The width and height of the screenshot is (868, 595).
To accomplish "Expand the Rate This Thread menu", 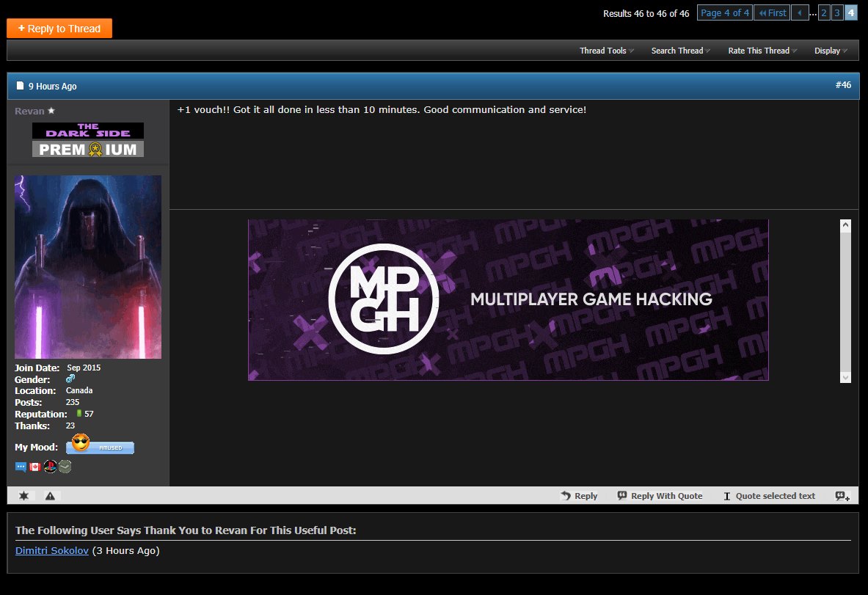I will click(762, 51).
